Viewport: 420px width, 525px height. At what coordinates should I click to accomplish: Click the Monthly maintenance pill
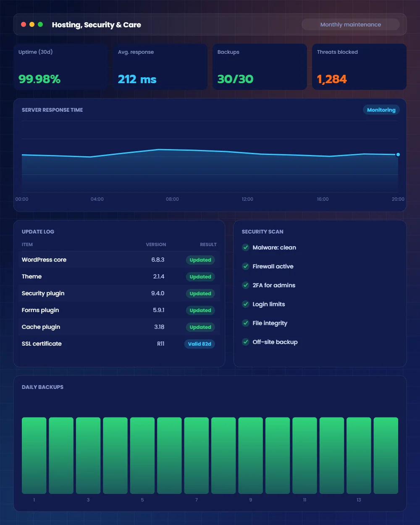[351, 24]
